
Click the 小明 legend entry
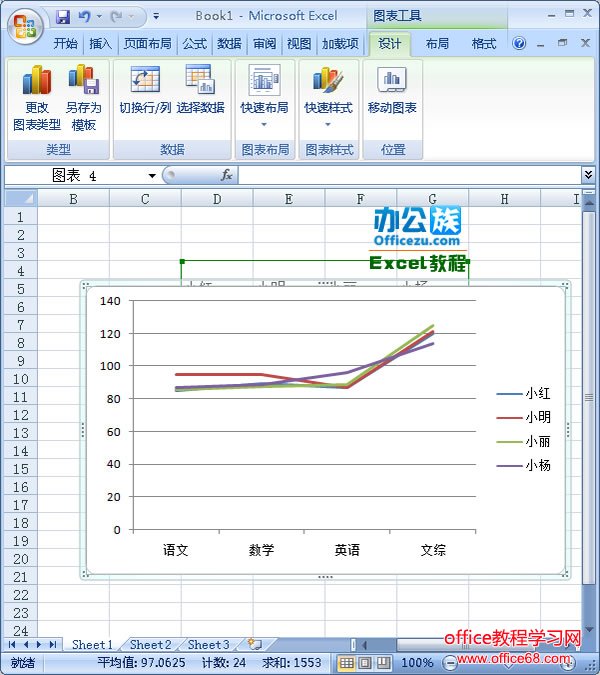tap(523, 417)
